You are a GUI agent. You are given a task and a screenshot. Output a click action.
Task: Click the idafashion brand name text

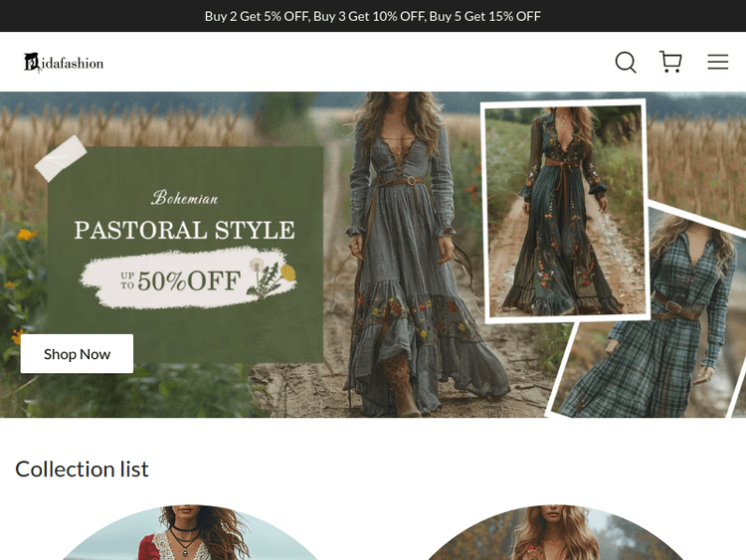[74, 64]
